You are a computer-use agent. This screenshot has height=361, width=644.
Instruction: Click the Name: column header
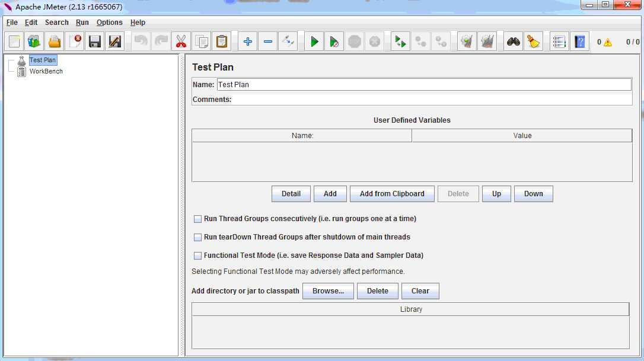302,136
